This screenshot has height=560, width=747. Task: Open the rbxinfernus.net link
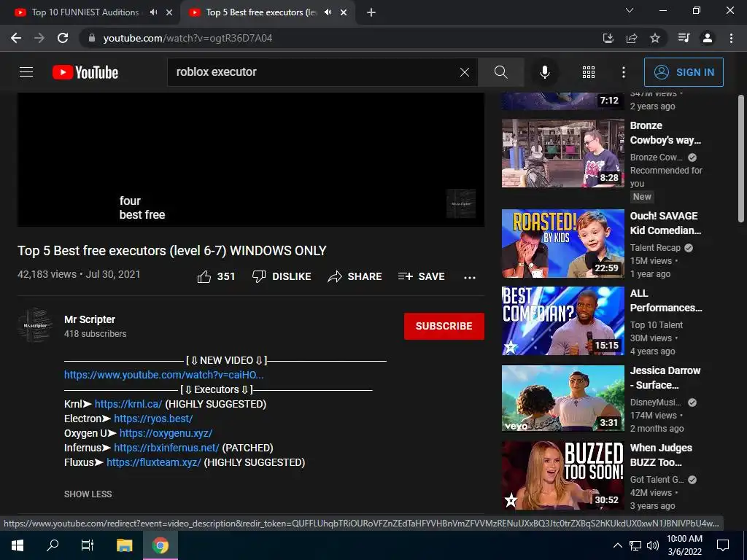click(x=166, y=448)
